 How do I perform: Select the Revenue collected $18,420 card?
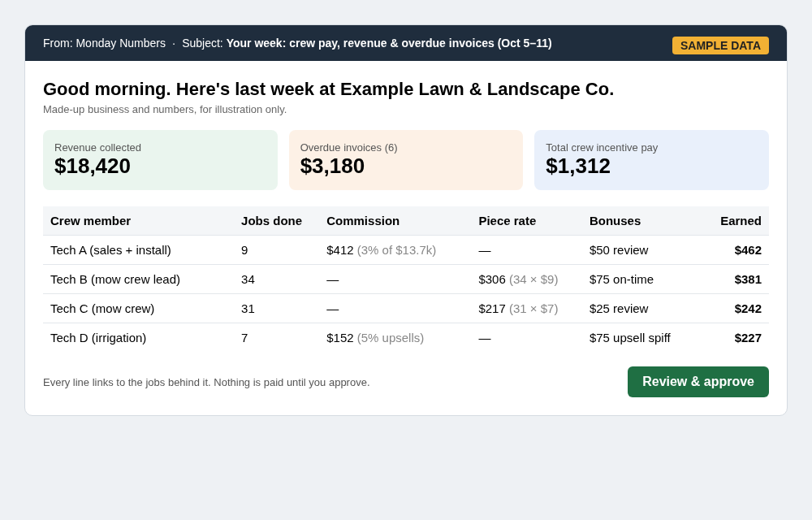pos(160,160)
